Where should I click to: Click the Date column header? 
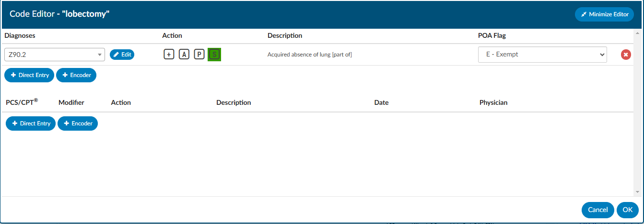(x=382, y=102)
